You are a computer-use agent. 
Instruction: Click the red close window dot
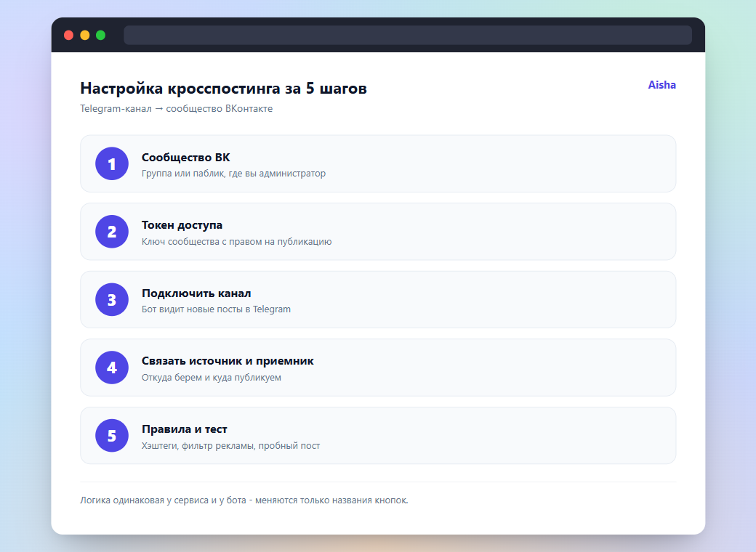pos(68,35)
